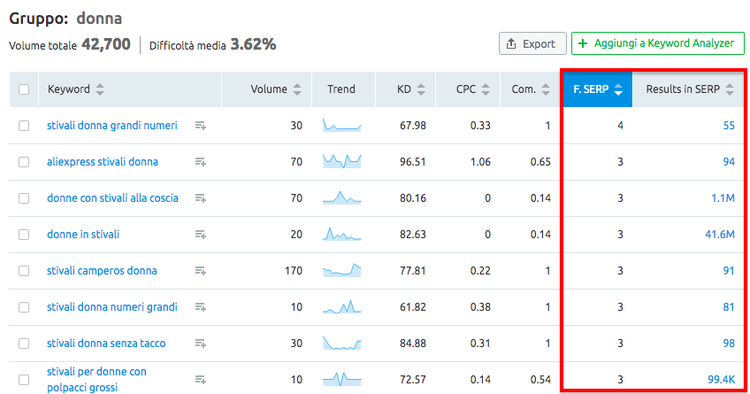Click total volume value 42,700
750x394 pixels.
click(106, 44)
